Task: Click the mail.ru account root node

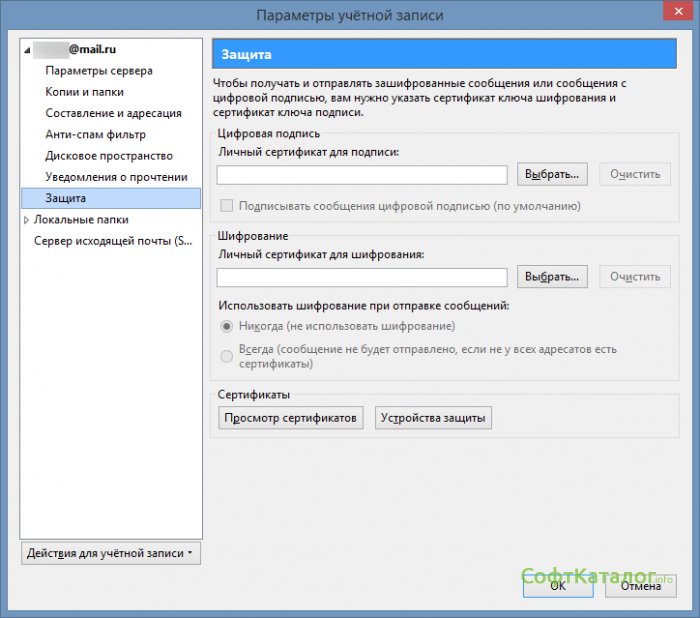Action: (90, 48)
